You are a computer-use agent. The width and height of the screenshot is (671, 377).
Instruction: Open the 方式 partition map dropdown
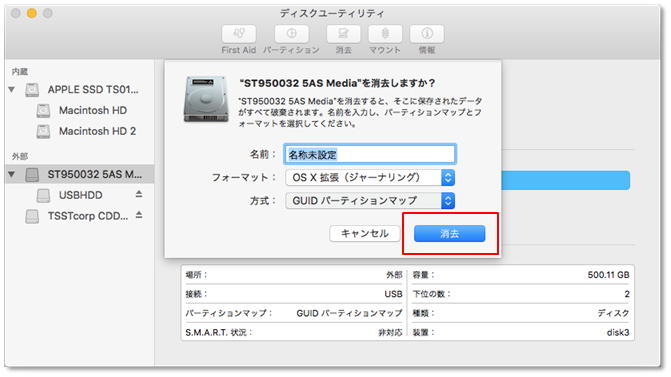tap(370, 201)
